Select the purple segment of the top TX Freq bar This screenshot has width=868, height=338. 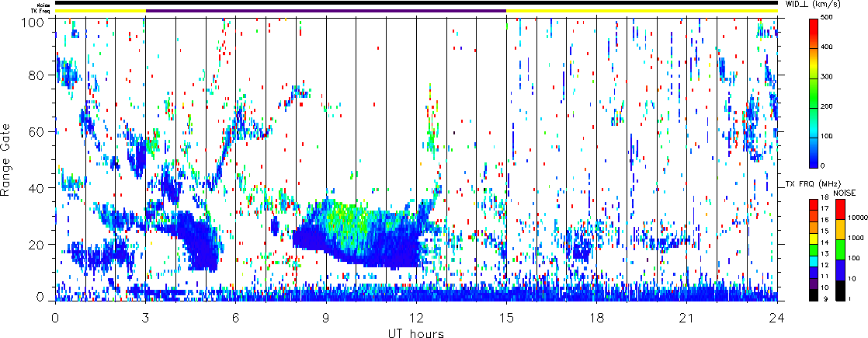[x=326, y=11]
